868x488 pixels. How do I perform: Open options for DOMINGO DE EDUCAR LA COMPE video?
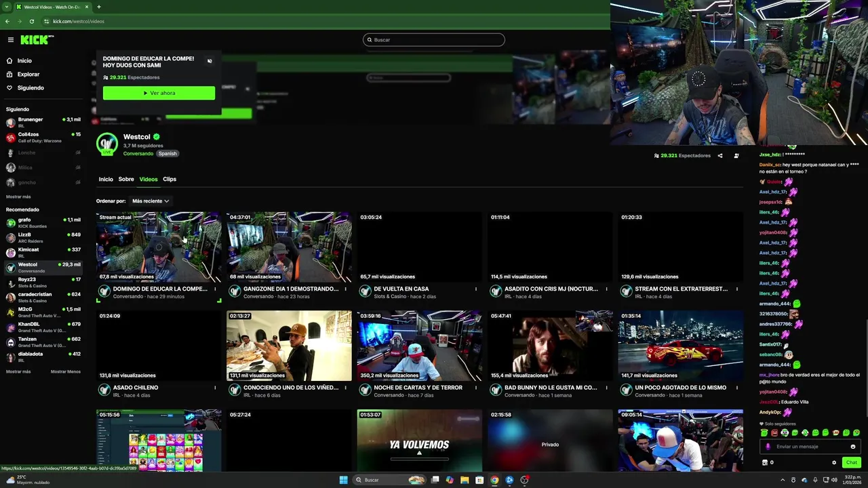pos(215,289)
